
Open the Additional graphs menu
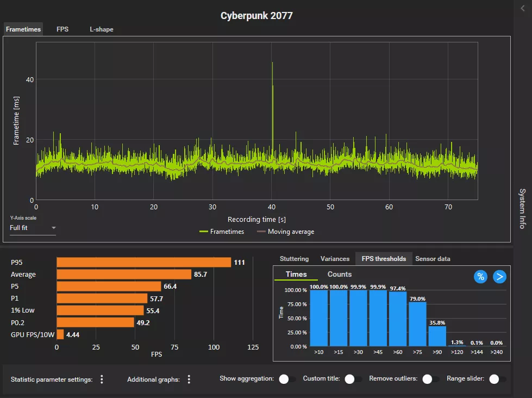pos(189,378)
